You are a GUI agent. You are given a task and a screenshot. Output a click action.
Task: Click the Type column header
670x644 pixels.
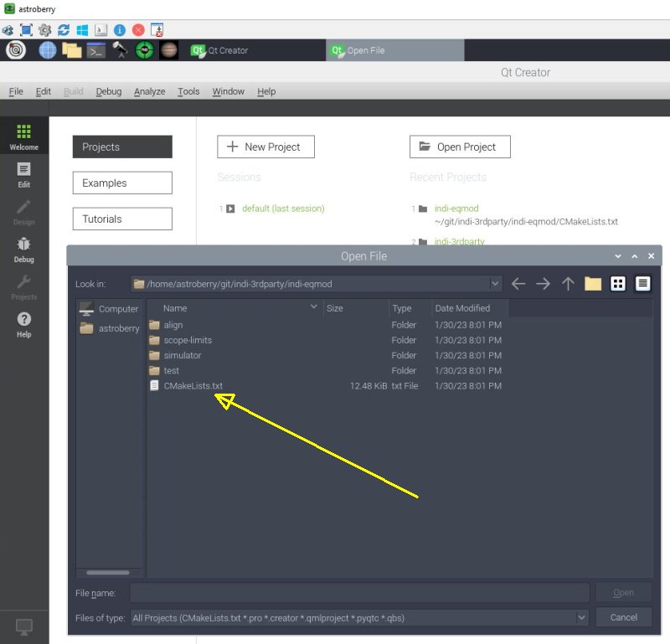coord(410,308)
